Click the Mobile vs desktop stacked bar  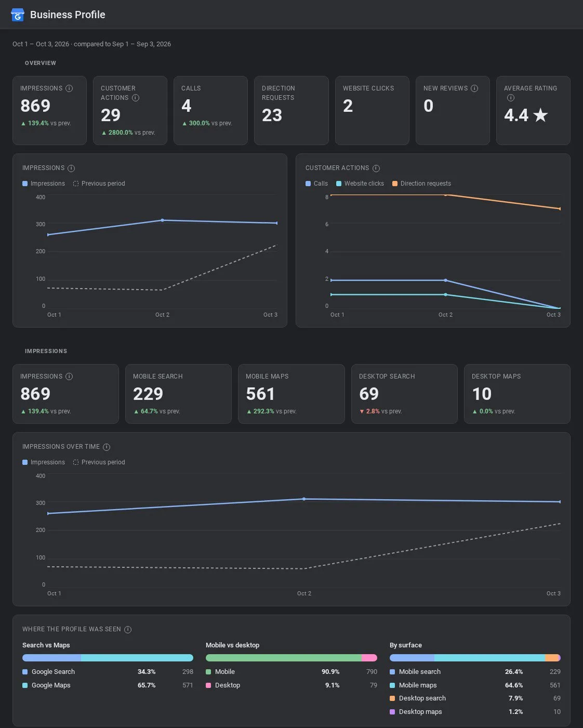pyautogui.click(x=291, y=658)
